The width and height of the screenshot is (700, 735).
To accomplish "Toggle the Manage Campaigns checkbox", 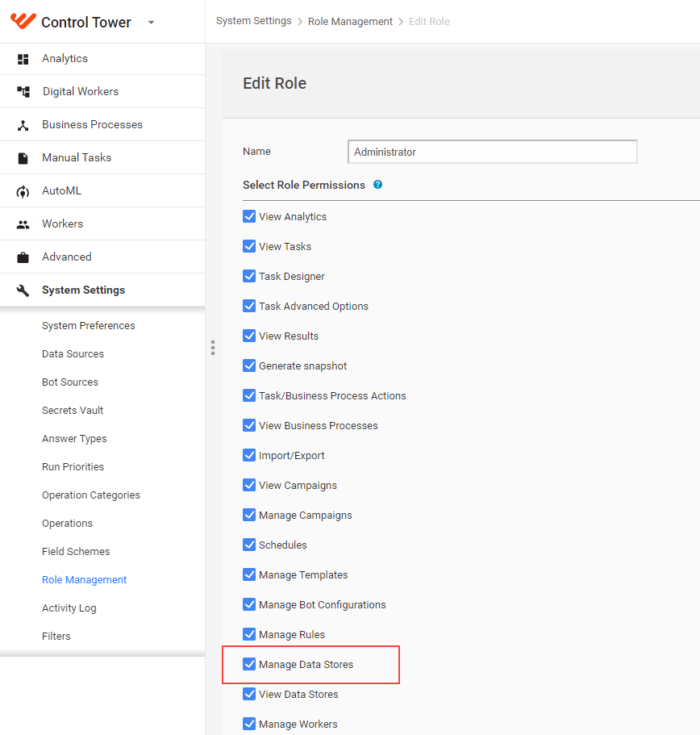I will click(249, 515).
